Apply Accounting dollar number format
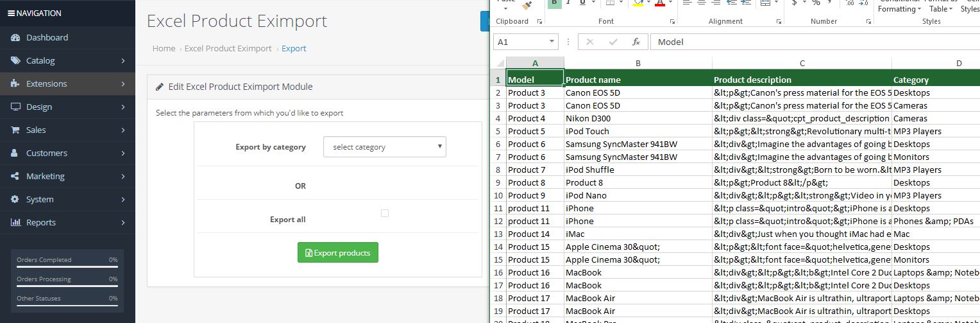 pyautogui.click(x=795, y=3)
